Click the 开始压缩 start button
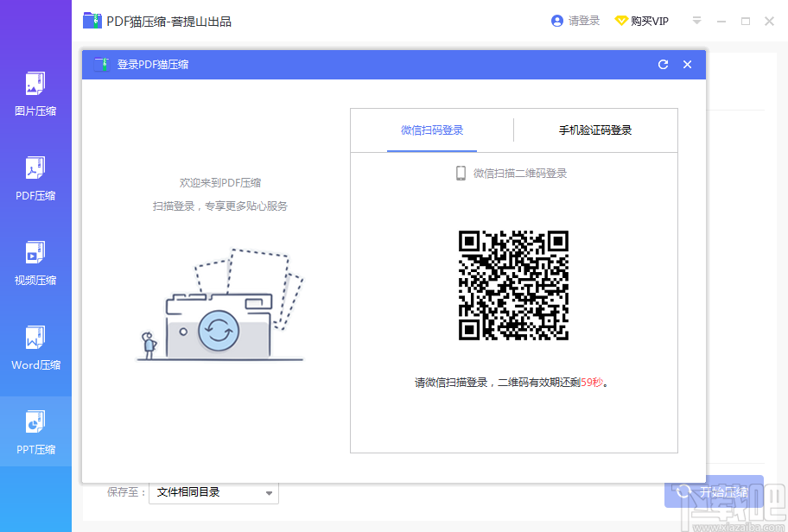788x532 pixels. pyautogui.click(x=714, y=491)
